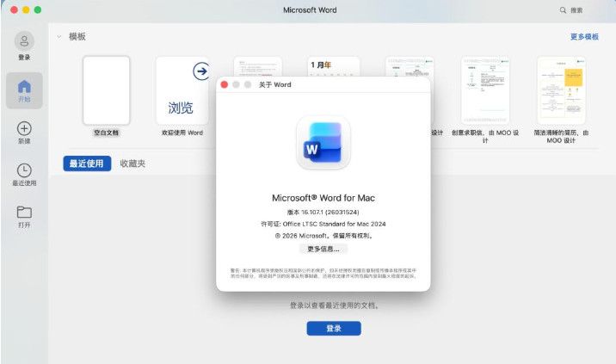Click the blue 登录 button at bottom
This screenshot has width=616, height=364.
click(334, 328)
